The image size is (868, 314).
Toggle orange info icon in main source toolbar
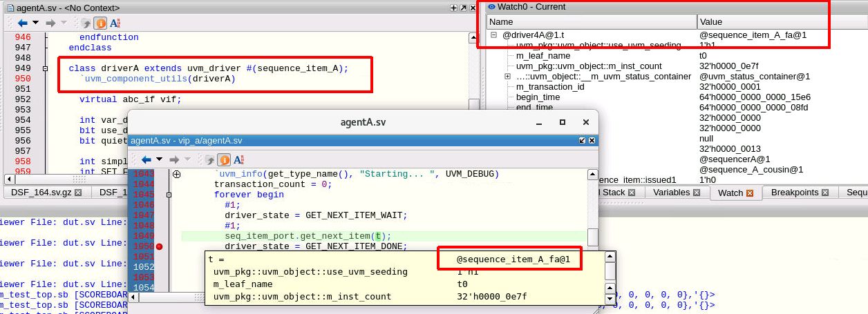[x=100, y=22]
